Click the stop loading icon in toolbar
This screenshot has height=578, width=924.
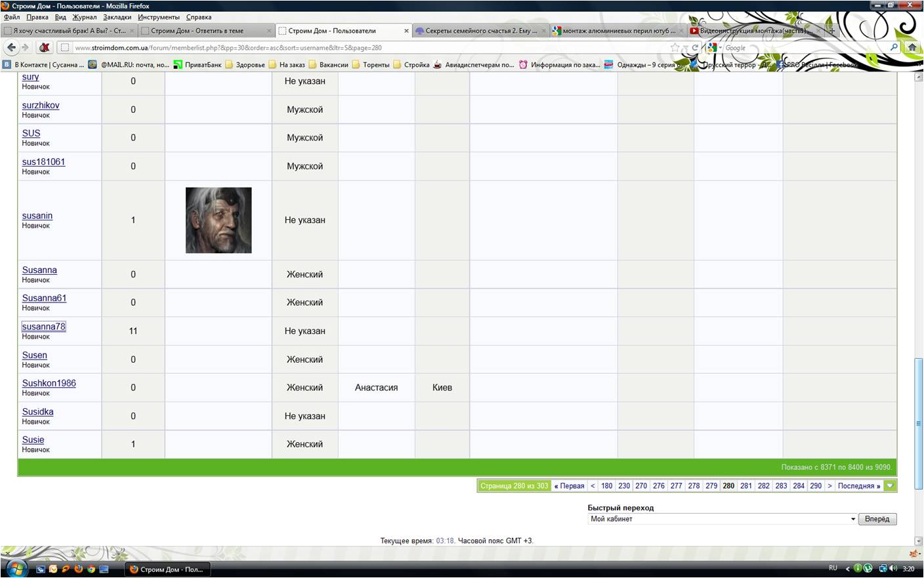click(44, 47)
